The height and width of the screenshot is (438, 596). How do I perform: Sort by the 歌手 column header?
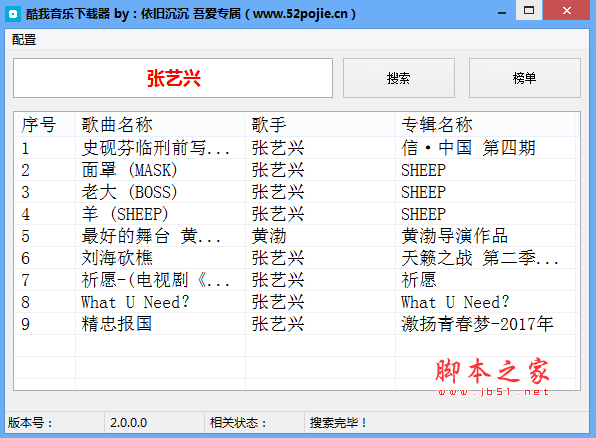pyautogui.click(x=320, y=125)
